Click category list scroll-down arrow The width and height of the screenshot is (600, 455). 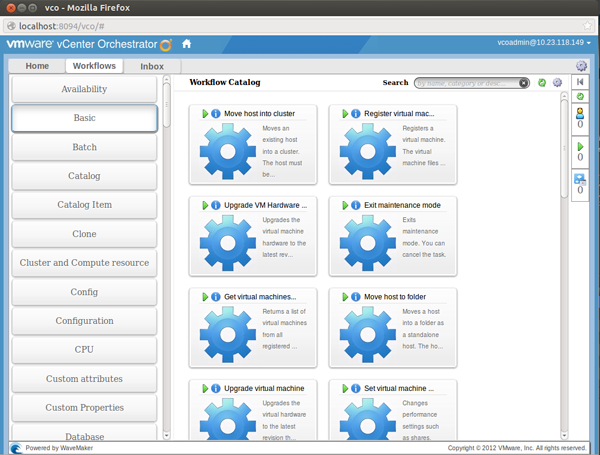[166, 435]
